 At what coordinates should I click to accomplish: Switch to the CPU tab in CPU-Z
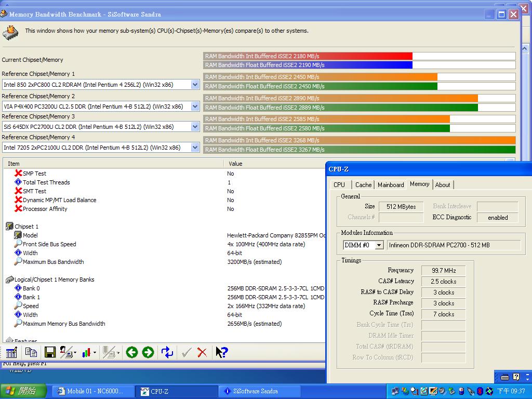coord(339,184)
